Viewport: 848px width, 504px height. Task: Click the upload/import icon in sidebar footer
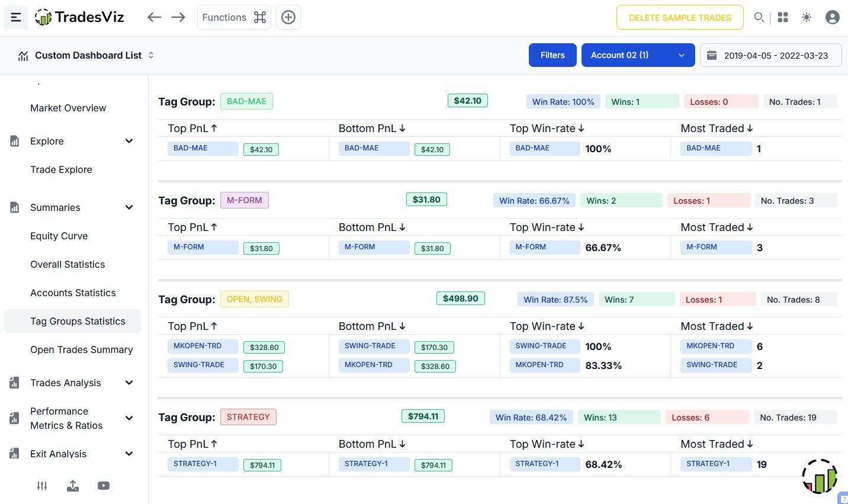73,486
